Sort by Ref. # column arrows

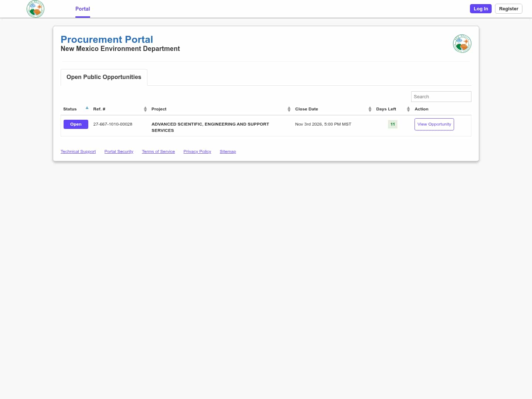point(145,109)
